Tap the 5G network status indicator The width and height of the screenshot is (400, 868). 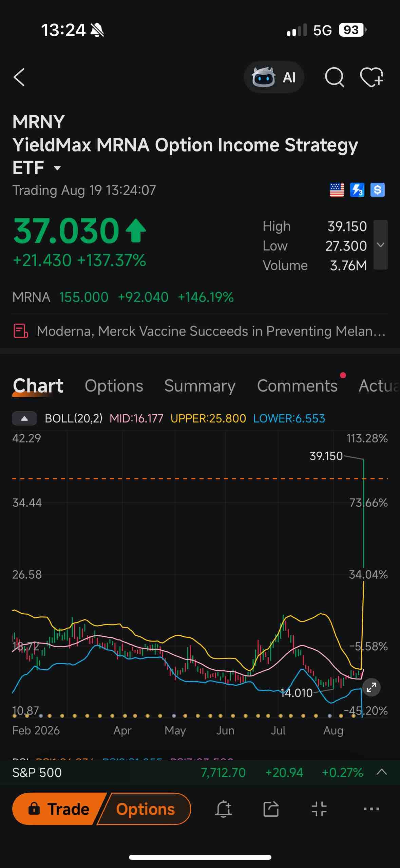coord(322,30)
